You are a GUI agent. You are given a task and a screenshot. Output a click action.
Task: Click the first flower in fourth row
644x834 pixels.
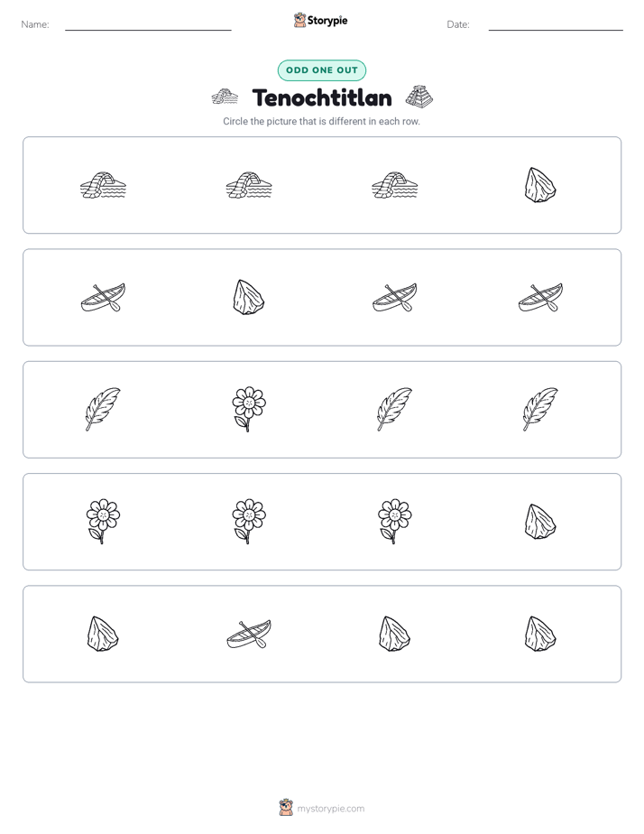[x=103, y=522]
